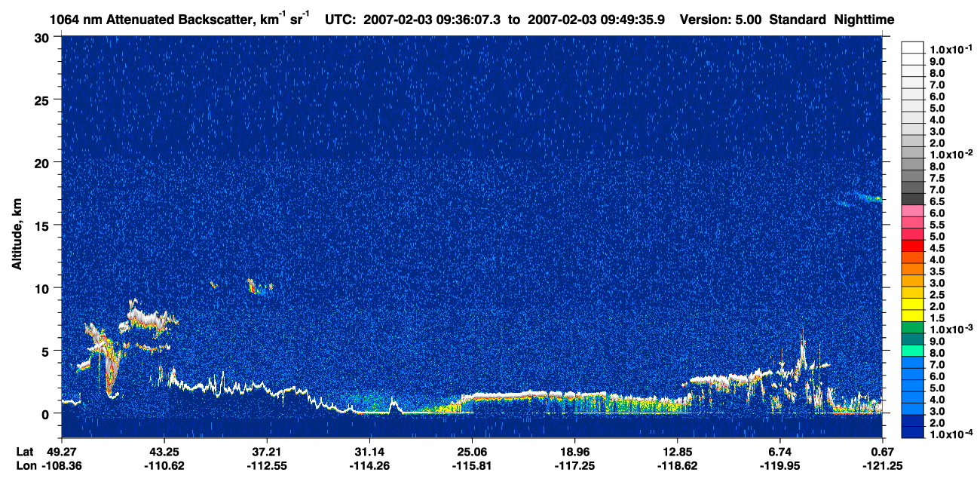Click the latitude value '49.27'

[x=61, y=451]
